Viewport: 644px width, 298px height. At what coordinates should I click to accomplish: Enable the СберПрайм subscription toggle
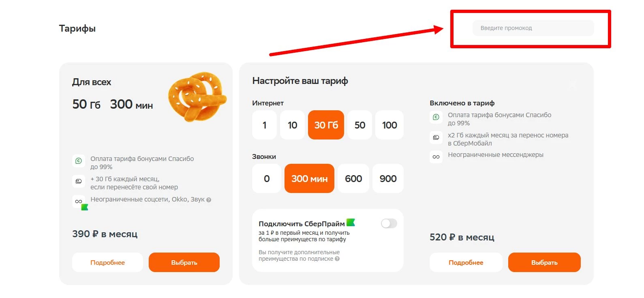388,223
